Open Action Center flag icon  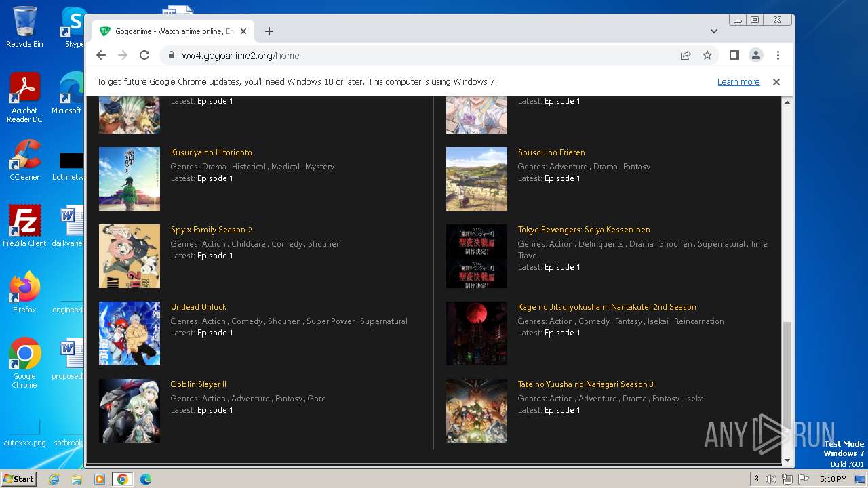[803, 479]
